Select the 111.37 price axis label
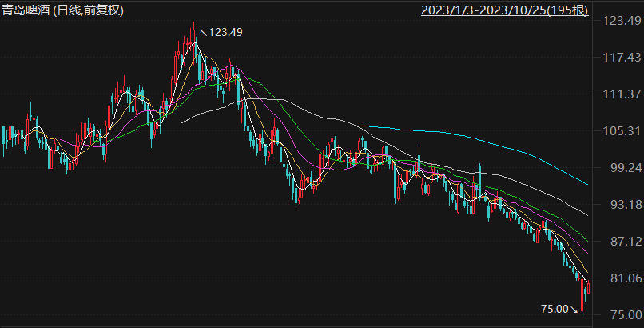Screen dimensions: 644x328 point(622,94)
